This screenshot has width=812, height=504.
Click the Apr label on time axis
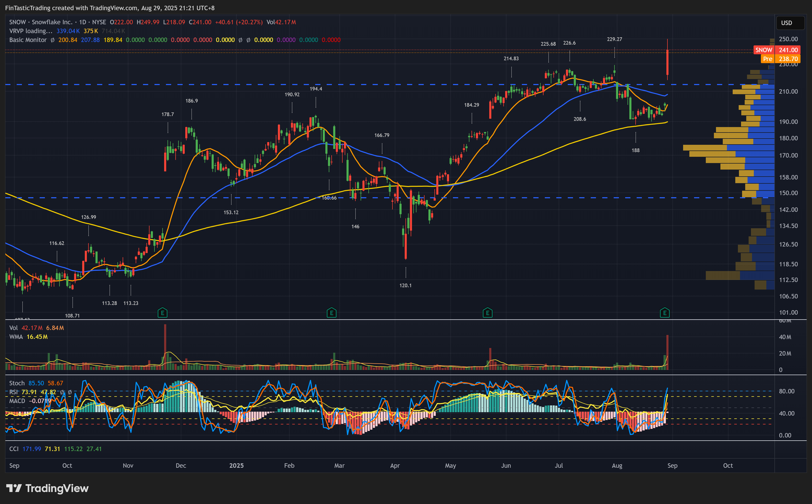point(395,465)
